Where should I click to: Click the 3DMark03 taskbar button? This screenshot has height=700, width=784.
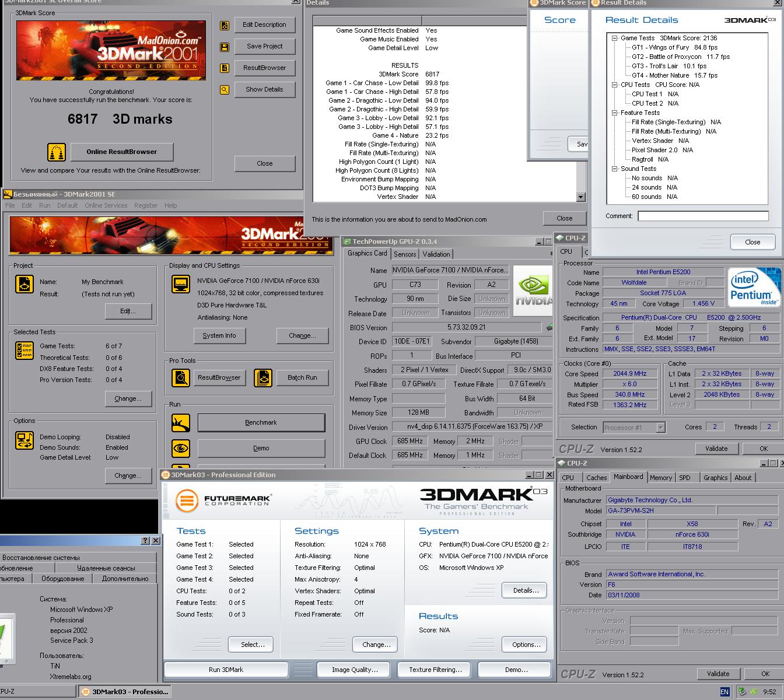[x=124, y=692]
